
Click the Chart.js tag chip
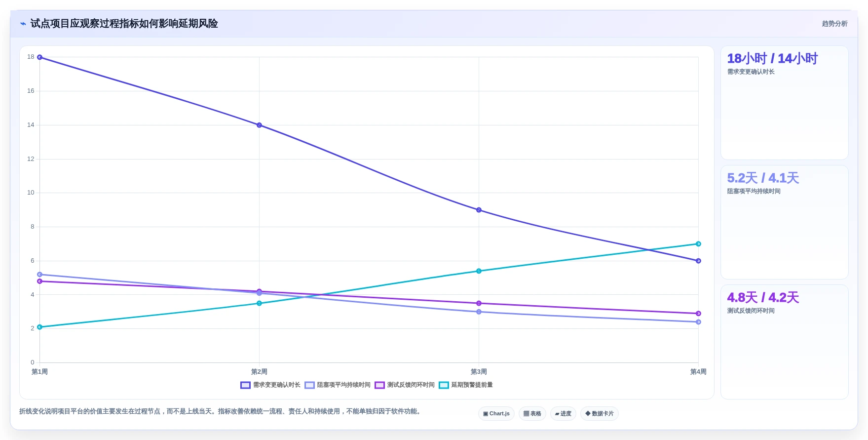click(x=496, y=414)
